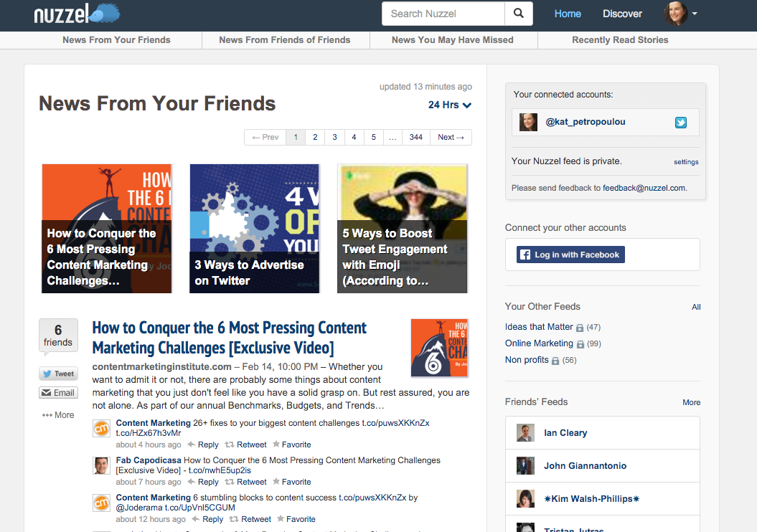Click the Prev page button
This screenshot has width=757, height=532.
265,137
